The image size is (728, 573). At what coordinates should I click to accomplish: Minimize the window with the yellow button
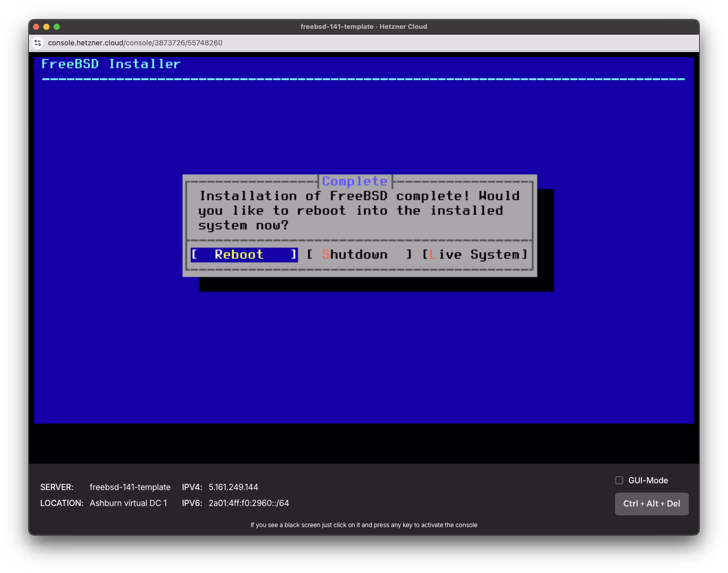[46, 26]
